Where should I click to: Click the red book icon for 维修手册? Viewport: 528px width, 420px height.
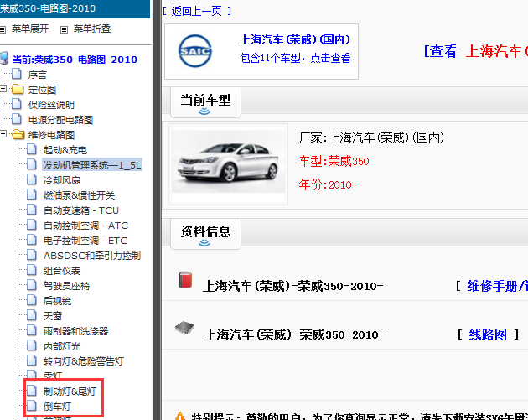pyautogui.click(x=185, y=279)
